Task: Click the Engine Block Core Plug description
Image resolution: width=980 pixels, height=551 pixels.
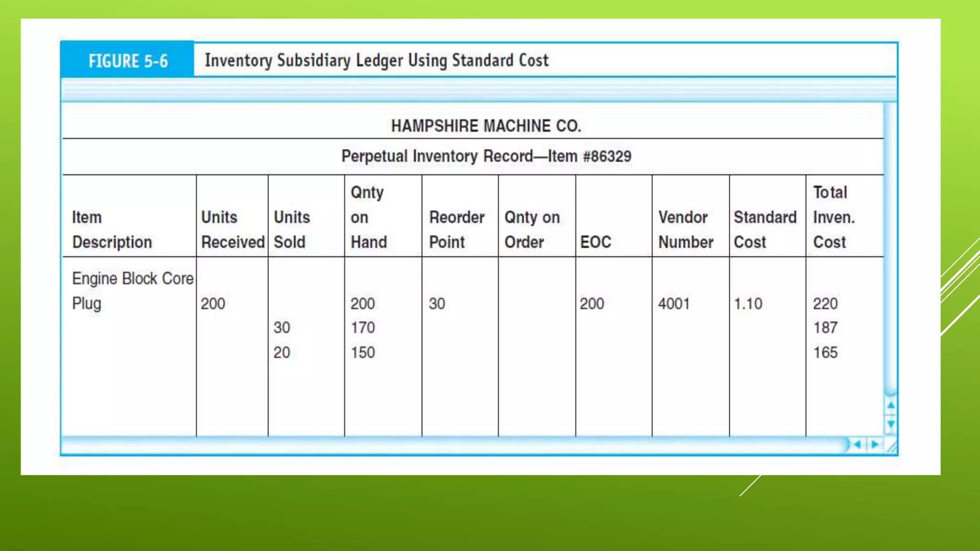Action: [x=132, y=290]
